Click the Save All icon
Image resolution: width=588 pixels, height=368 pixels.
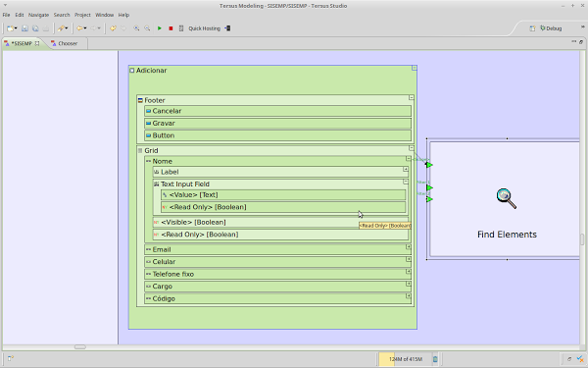tap(35, 28)
